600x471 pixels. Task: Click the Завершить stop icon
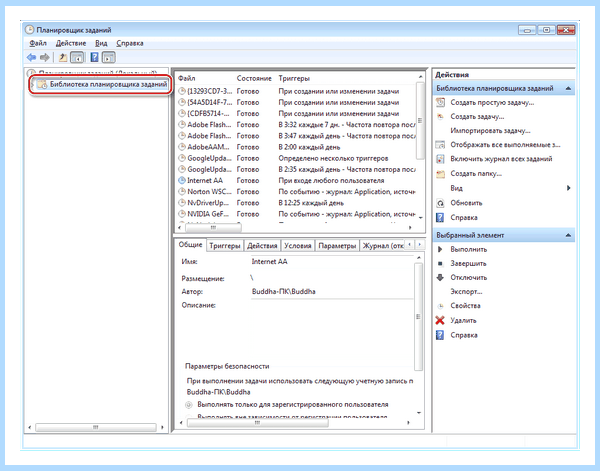440,264
